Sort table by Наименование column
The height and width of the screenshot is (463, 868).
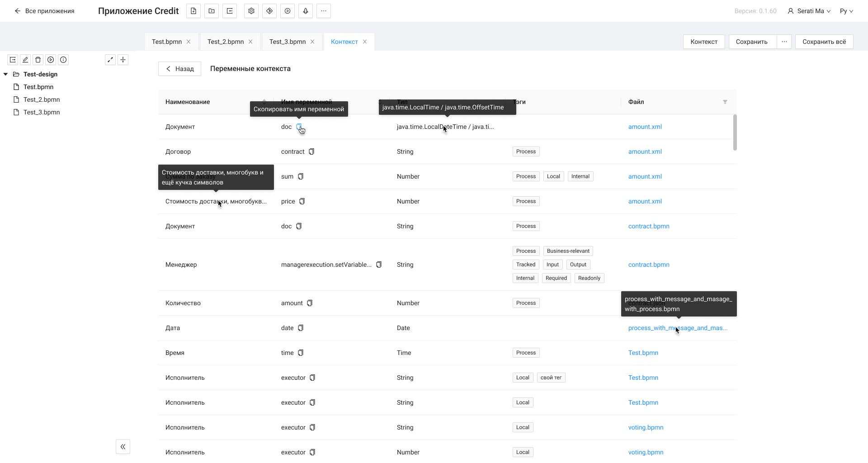pos(264,102)
